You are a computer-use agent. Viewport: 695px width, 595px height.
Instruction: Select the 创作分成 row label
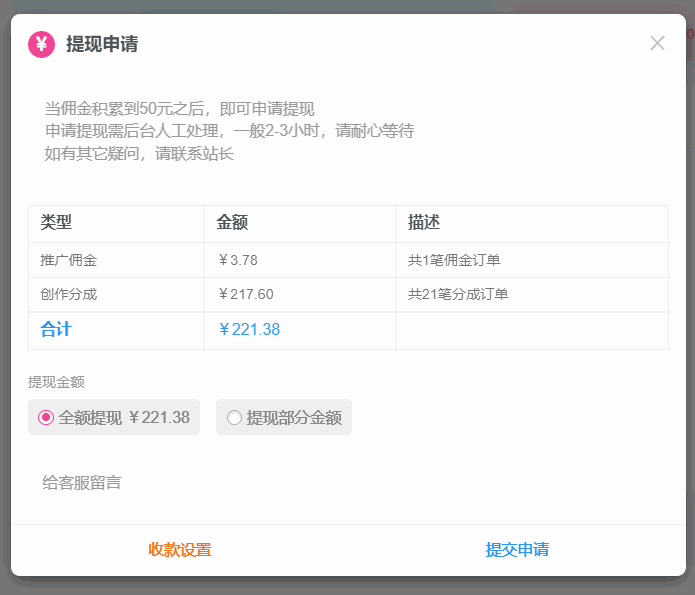click(x=68, y=294)
